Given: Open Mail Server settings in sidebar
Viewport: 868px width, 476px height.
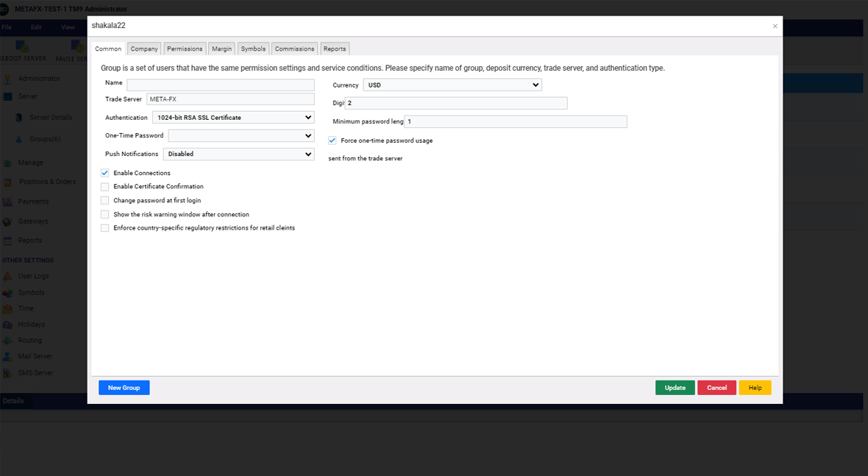Looking at the screenshot, I should click(35, 356).
